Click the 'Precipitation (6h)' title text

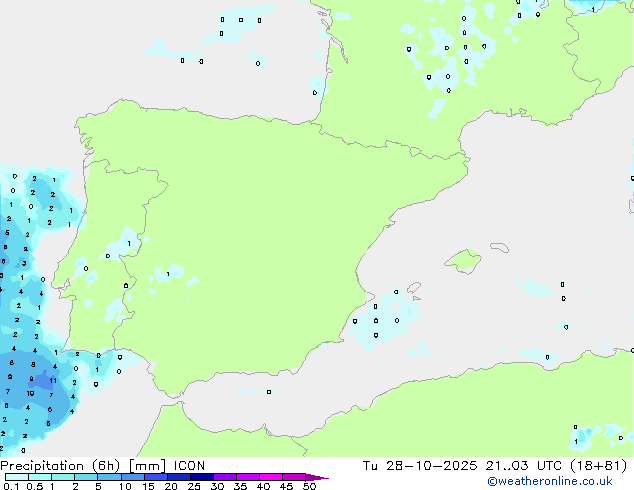(60, 466)
